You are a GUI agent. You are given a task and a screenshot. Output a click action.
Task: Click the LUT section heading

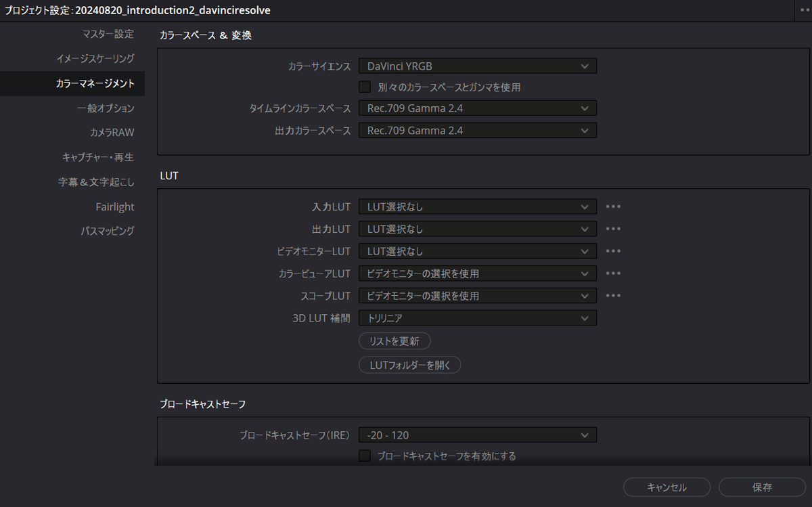[x=168, y=175]
